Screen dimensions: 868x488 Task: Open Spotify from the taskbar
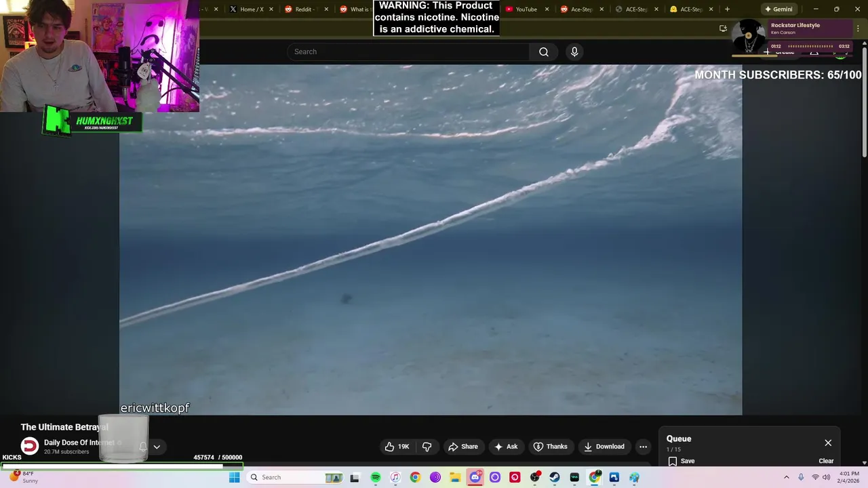click(x=376, y=477)
